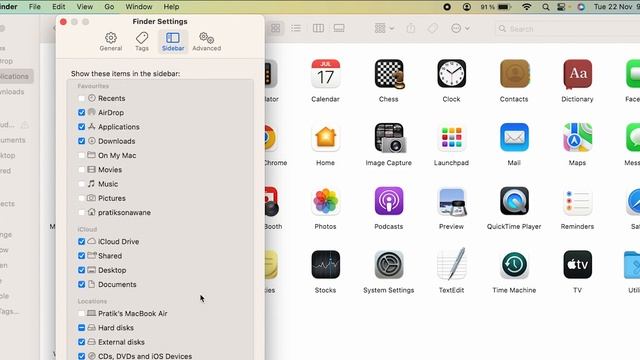Uncheck the Shared checkbox under iCloud

[81, 256]
